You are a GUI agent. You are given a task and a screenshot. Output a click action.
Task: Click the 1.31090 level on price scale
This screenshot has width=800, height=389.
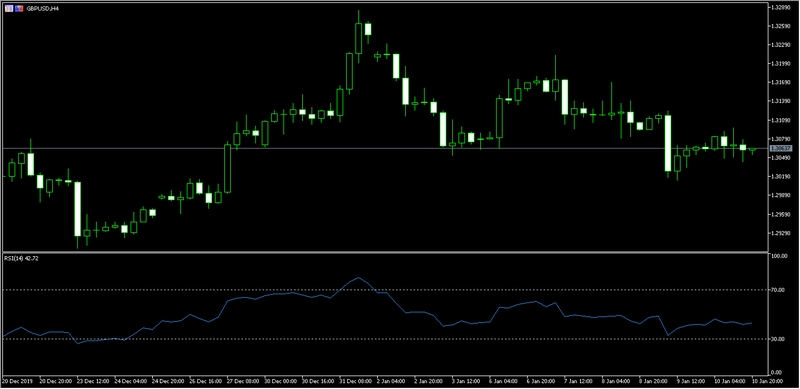point(779,120)
